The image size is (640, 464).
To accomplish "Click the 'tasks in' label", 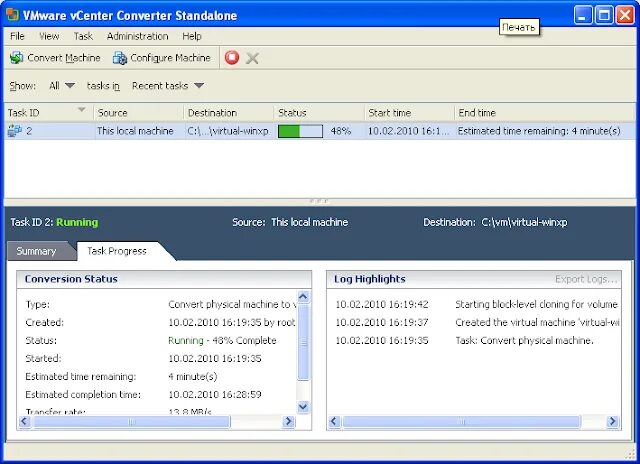I will pyautogui.click(x=103, y=86).
